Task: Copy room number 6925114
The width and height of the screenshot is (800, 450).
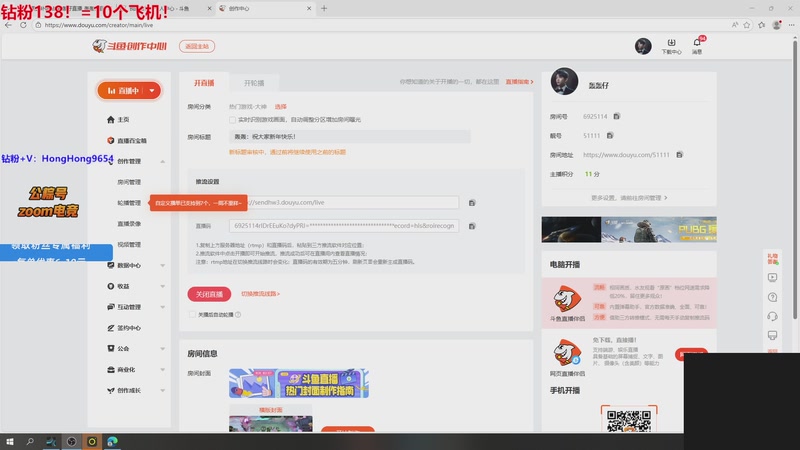Action: pos(617,116)
